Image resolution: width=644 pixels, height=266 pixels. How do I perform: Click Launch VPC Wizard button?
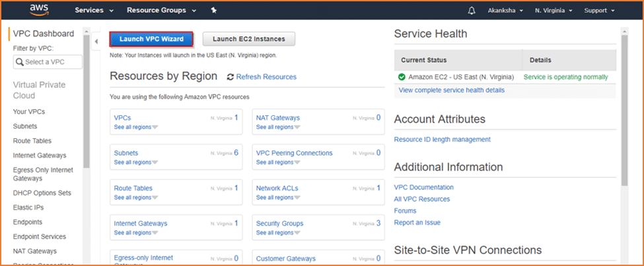click(x=151, y=39)
